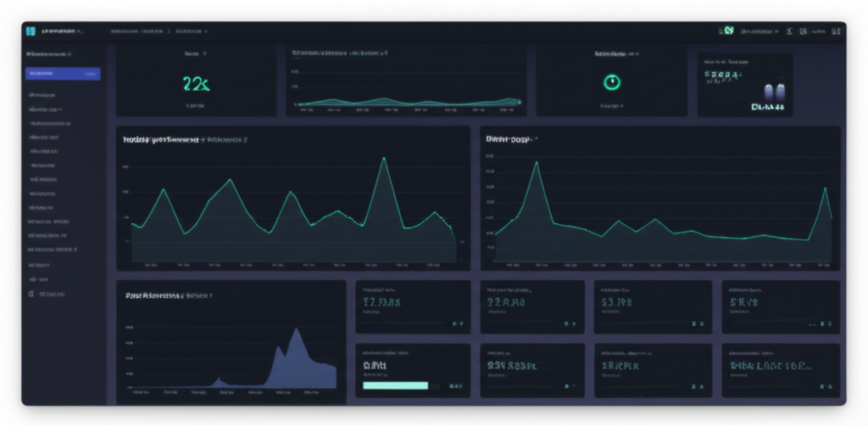Click the green circular power icon in the top card
The width and height of the screenshot is (868, 426).
coord(611,81)
